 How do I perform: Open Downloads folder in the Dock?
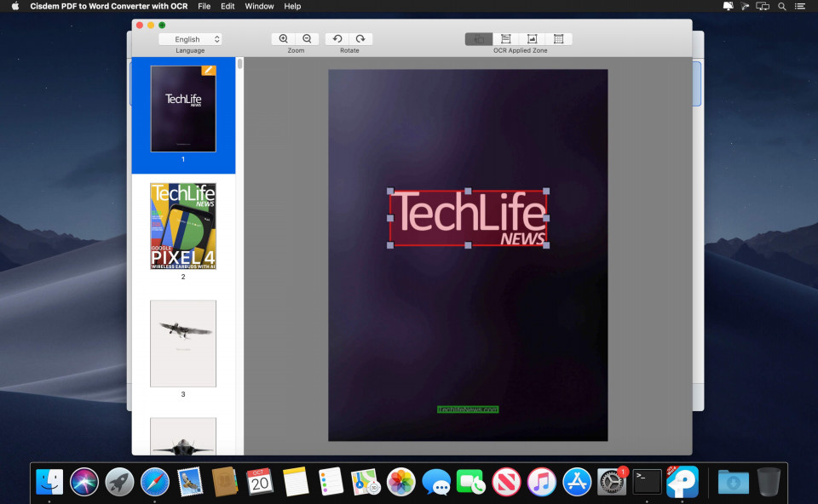[x=734, y=482]
